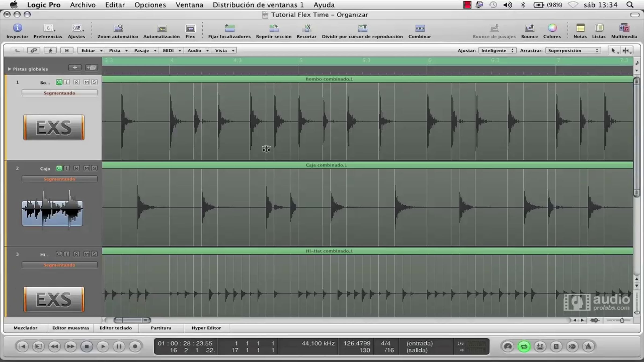Image resolution: width=644 pixels, height=362 pixels.
Task: Solo the Bombo track
Action: pos(94,82)
